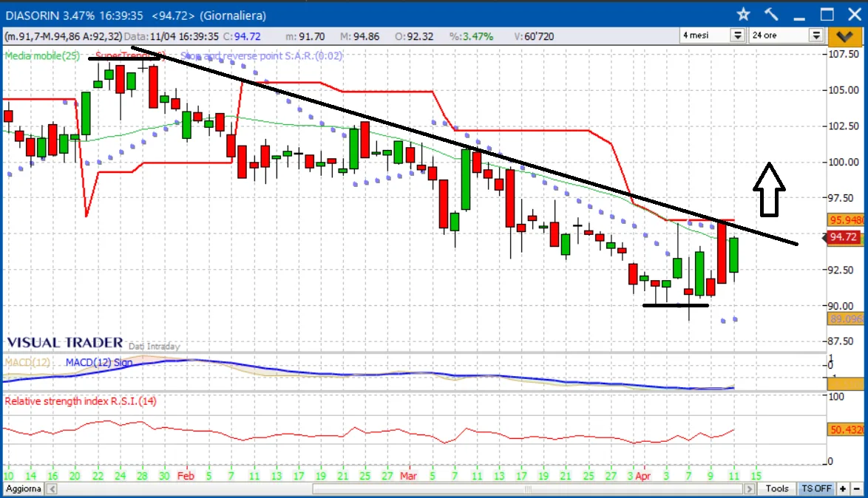Open the '4 mesi' time range dropdown
Viewport: 868px width, 498px height.
click(x=737, y=35)
